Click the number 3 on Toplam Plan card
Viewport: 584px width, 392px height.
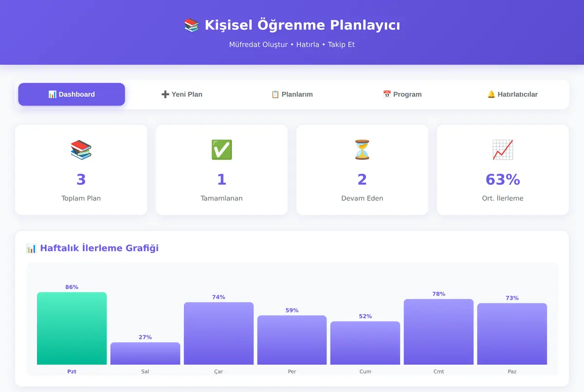(x=81, y=179)
